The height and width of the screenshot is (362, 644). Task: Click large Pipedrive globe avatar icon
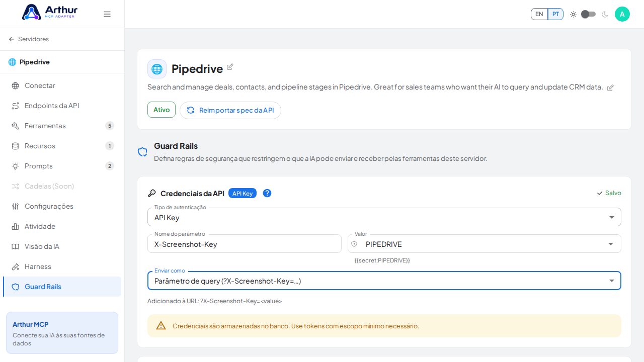pyautogui.click(x=157, y=69)
